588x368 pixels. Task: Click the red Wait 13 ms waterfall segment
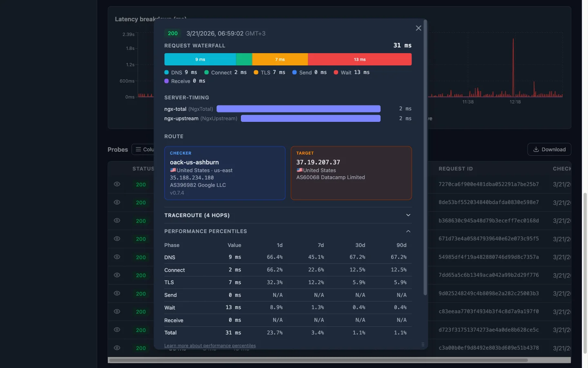359,60
